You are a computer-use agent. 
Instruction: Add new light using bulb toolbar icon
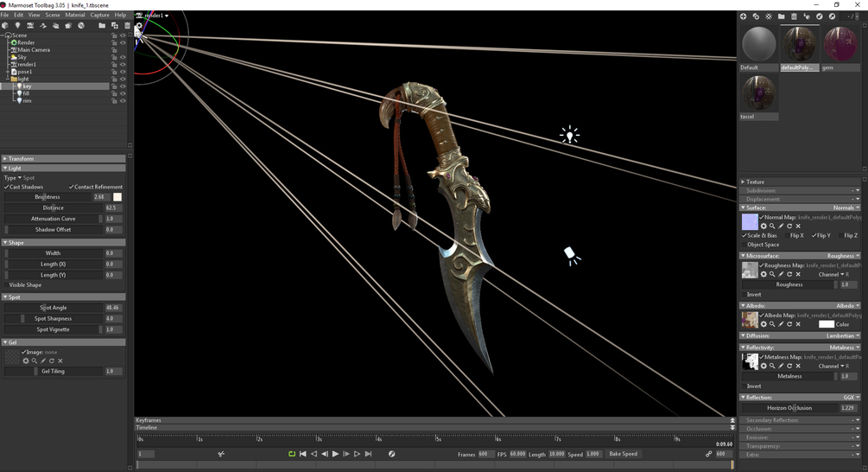(x=18, y=25)
